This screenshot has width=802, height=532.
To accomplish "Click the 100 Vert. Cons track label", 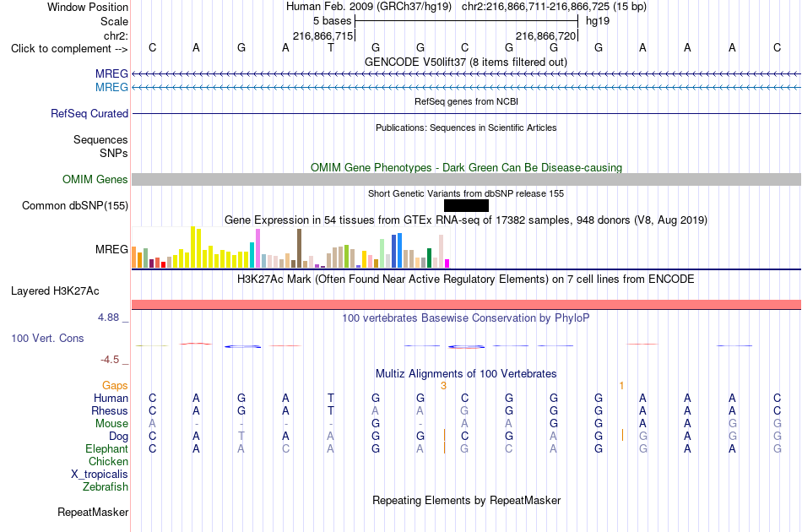I will [47, 338].
